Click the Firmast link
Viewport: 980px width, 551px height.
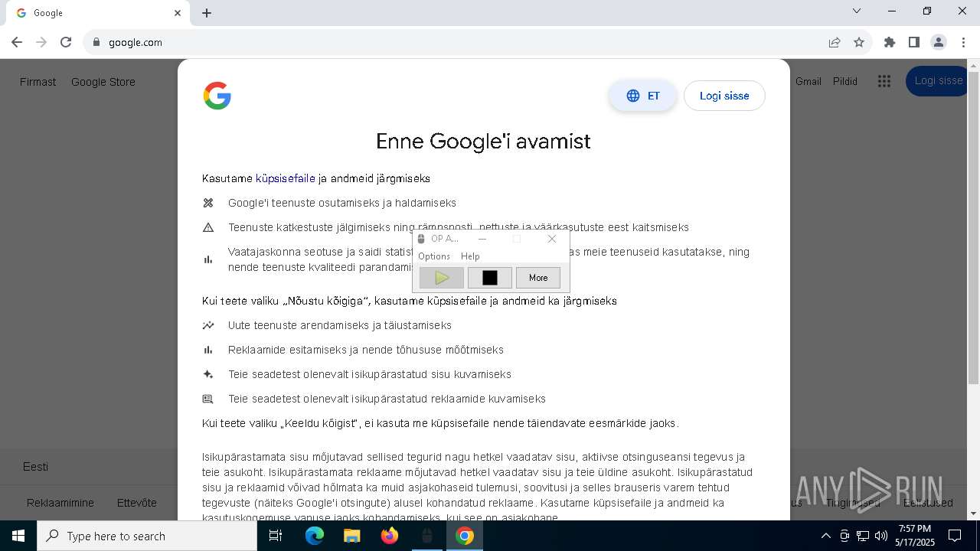tap(38, 82)
